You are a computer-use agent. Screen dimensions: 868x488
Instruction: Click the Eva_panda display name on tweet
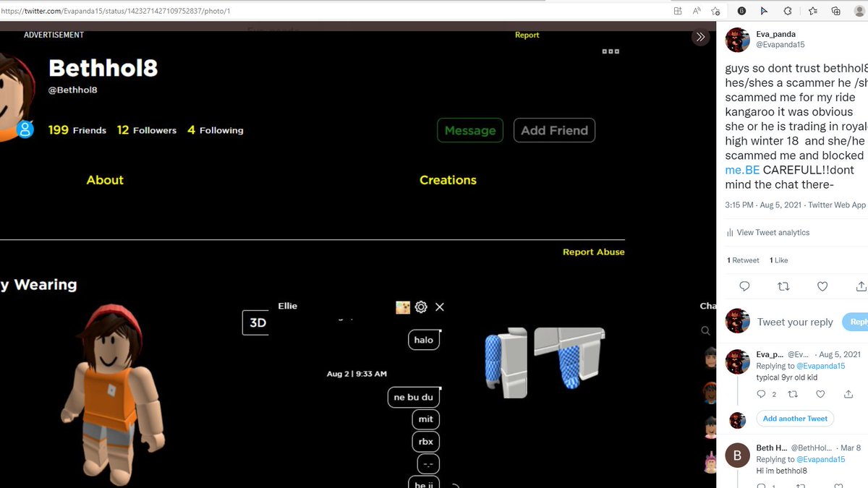coord(775,34)
